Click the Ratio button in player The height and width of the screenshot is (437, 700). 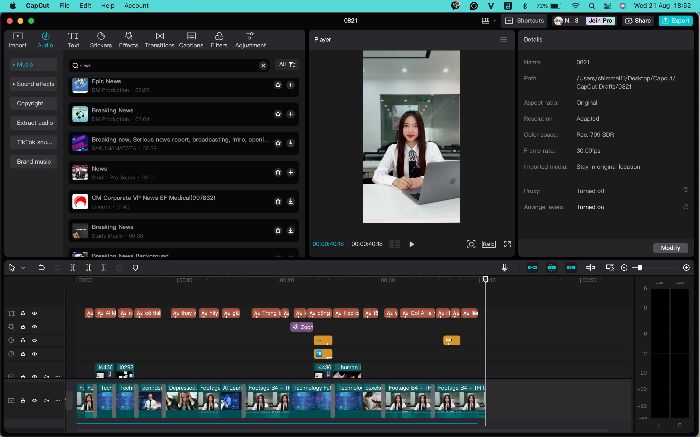pyautogui.click(x=489, y=244)
